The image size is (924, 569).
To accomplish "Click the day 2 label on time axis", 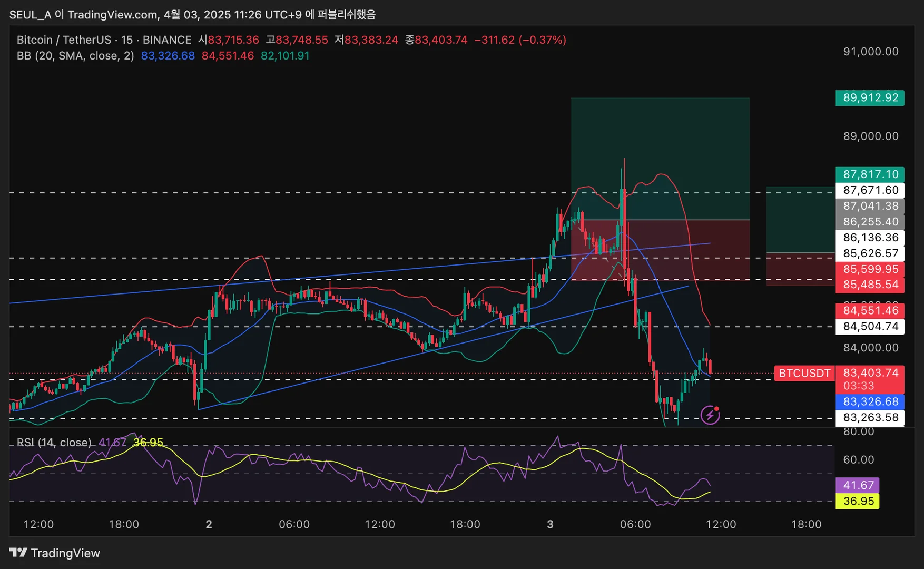I will click(209, 524).
